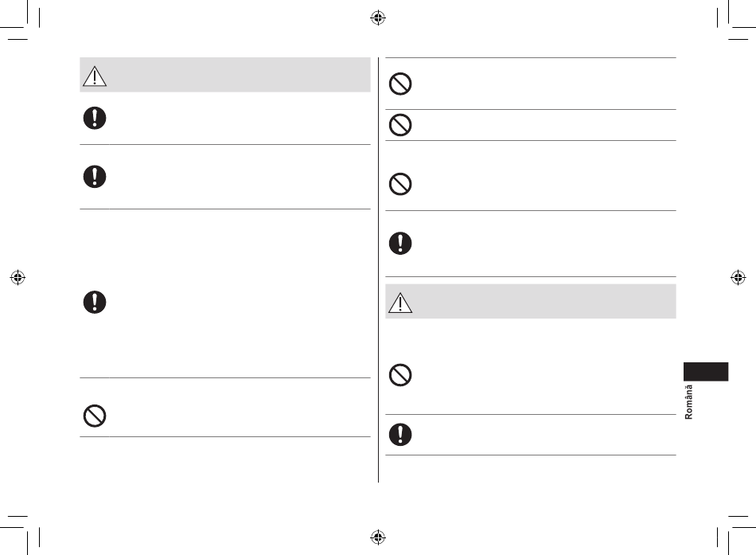Click the third prohibition icon in the right column
The image size is (756, 555).
coord(400,184)
